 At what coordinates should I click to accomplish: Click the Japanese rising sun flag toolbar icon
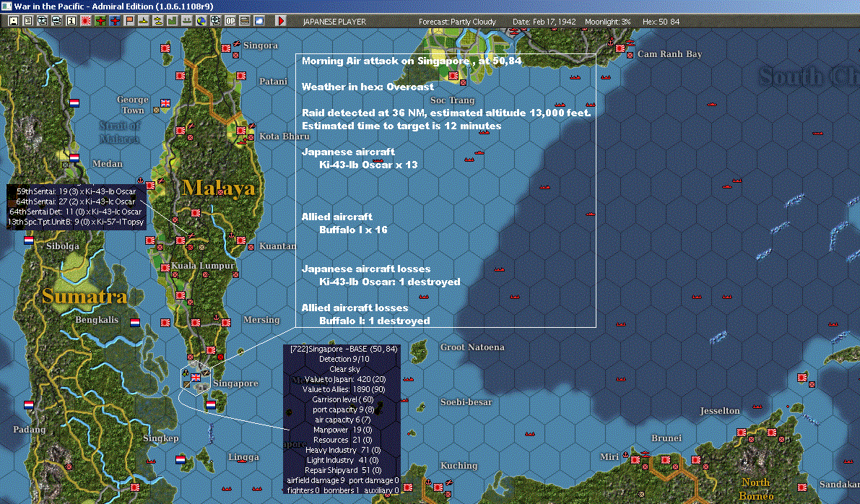tap(85, 21)
